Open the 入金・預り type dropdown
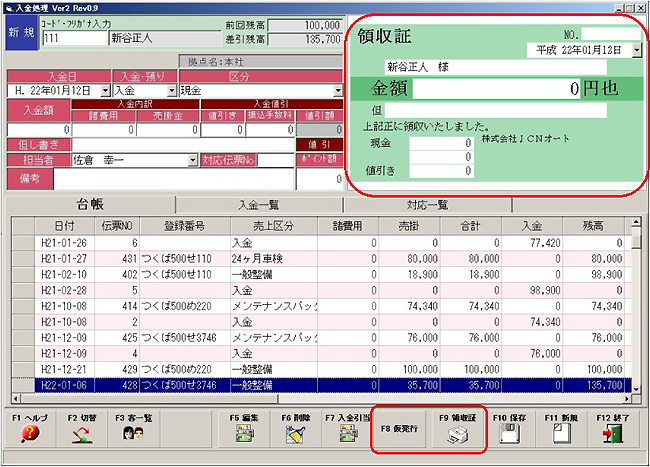 click(x=172, y=91)
